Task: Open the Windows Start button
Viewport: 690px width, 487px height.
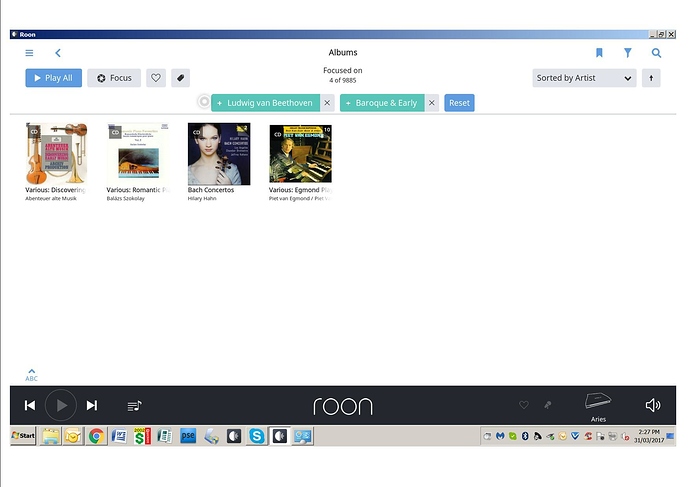Action: point(23,436)
